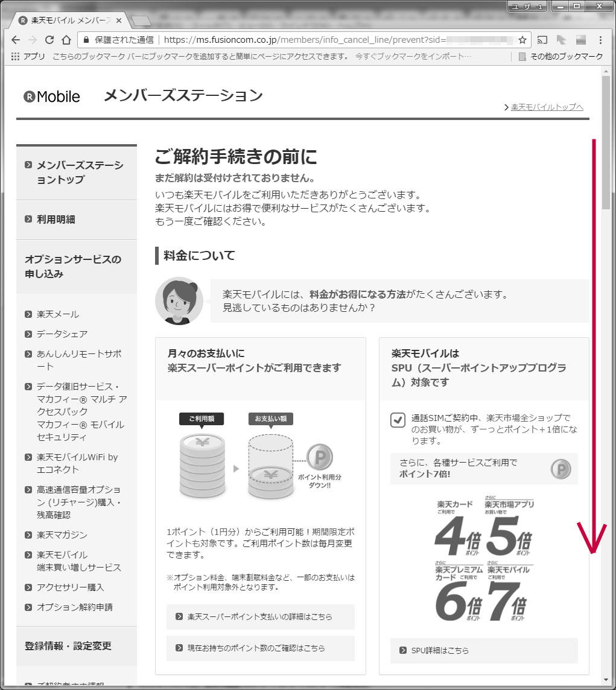Image resolution: width=616 pixels, height=690 pixels.
Task: Open the アプリ apps grid icon
Action: [x=16, y=56]
